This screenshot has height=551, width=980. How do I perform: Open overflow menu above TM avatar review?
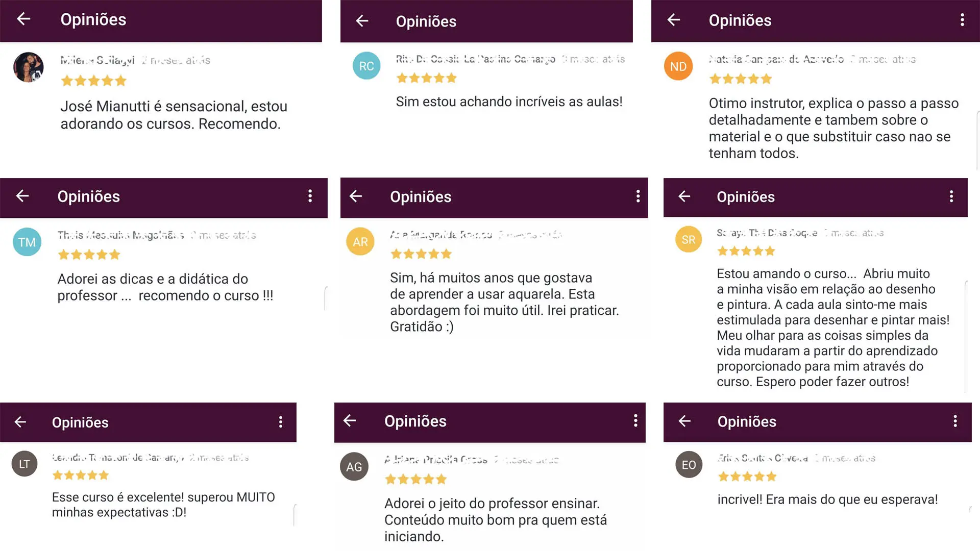coord(310,196)
